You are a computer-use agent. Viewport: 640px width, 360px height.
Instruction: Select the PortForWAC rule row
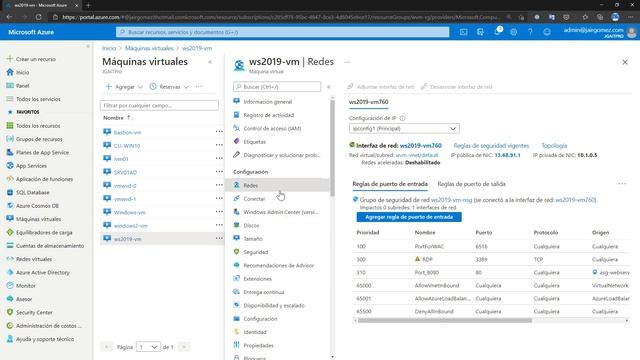pyautogui.click(x=491, y=246)
